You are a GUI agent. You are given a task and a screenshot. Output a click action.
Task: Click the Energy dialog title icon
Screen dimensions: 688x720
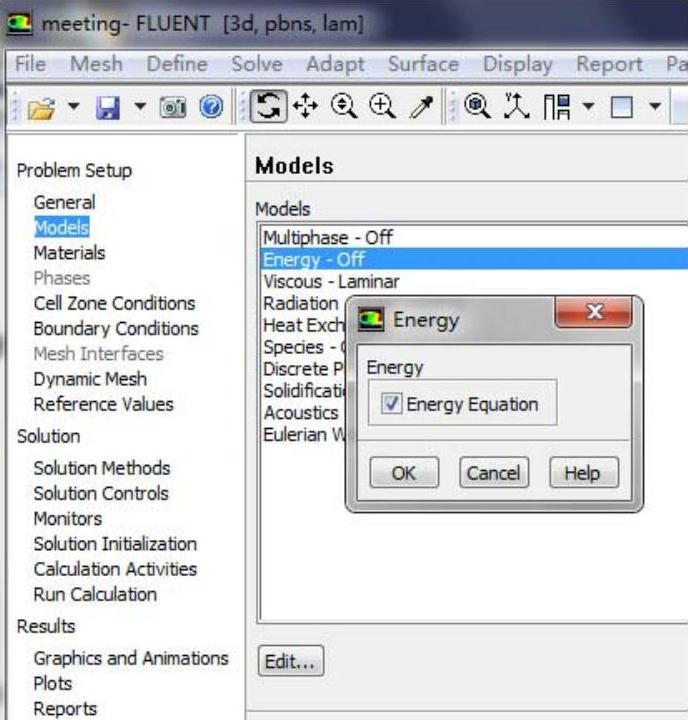click(371, 319)
